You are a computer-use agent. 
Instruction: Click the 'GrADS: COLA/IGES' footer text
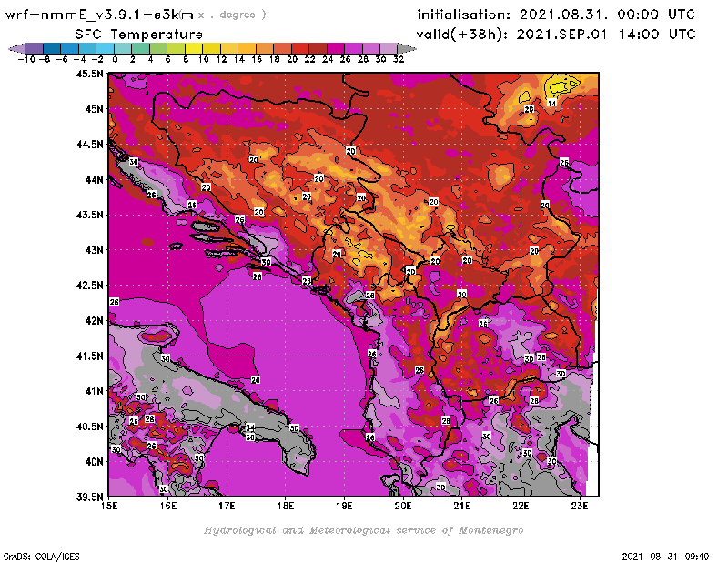41,557
